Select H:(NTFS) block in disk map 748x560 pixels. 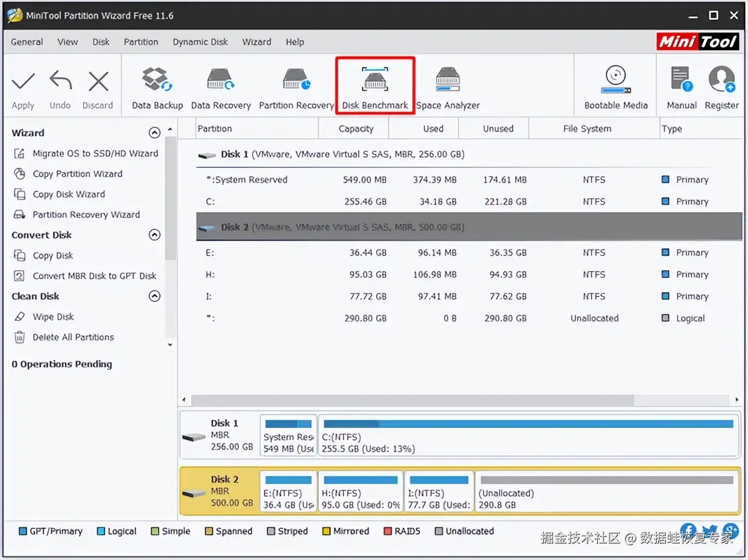[361, 492]
